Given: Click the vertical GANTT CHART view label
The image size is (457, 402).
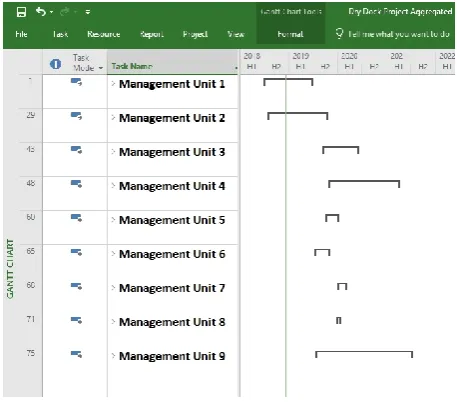Looking at the screenshot, I should pos(10,269).
